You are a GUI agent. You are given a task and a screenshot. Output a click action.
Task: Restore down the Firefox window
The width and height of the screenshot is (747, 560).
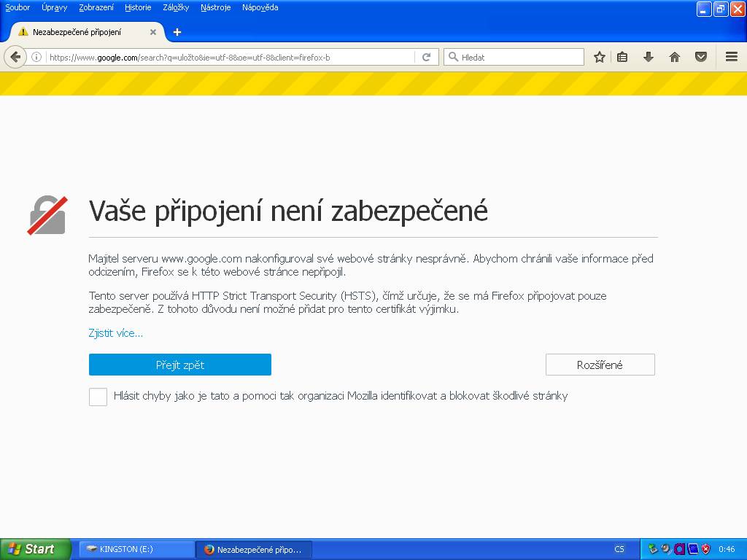pos(721,9)
